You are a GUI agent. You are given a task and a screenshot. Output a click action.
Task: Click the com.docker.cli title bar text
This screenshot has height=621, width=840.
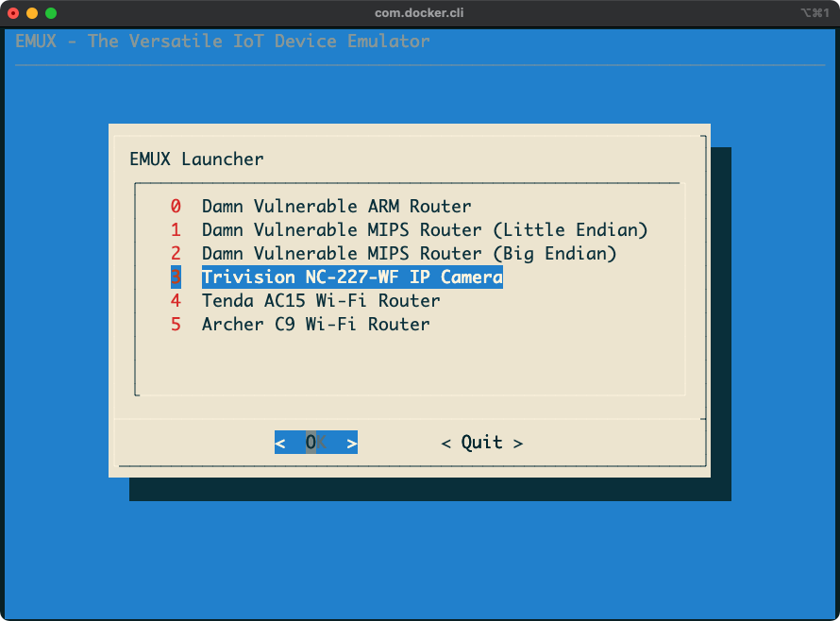pyautogui.click(x=420, y=13)
